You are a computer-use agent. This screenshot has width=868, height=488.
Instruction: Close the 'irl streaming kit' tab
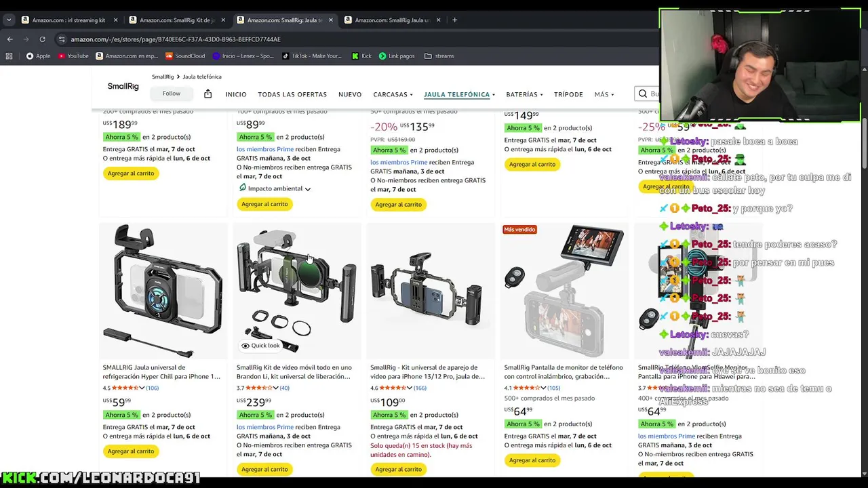[115, 20]
